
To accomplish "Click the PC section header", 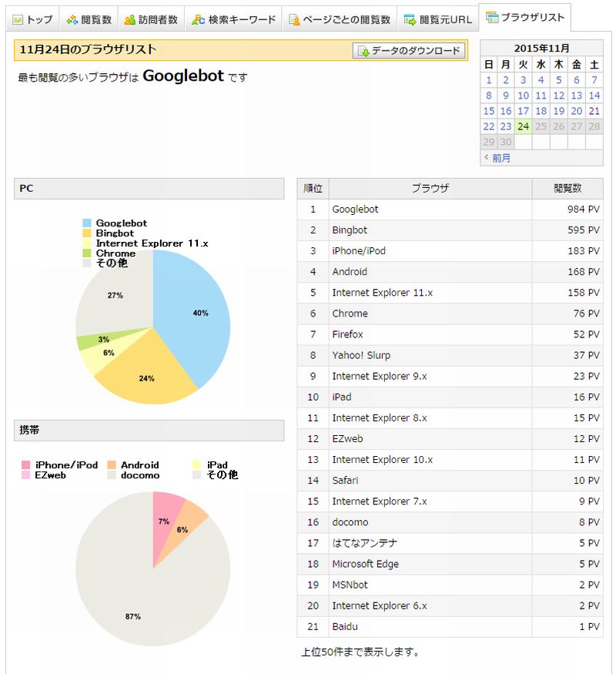I will coord(149,189).
